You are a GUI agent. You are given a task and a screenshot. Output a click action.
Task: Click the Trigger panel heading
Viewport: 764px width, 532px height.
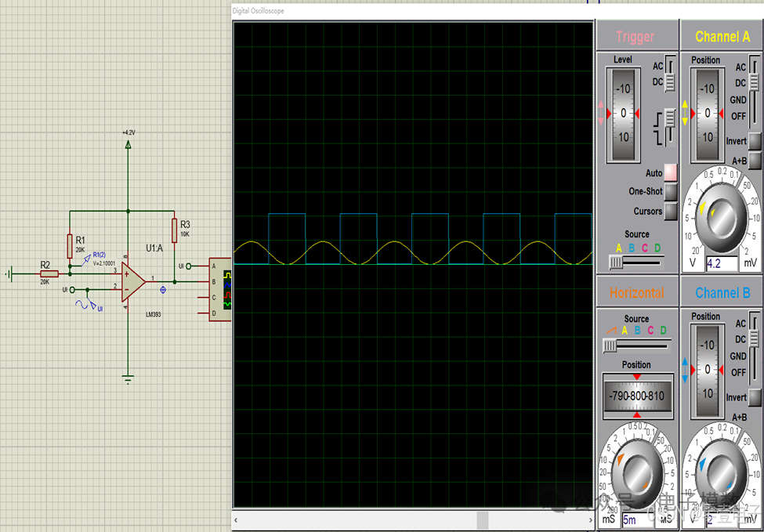pos(635,37)
